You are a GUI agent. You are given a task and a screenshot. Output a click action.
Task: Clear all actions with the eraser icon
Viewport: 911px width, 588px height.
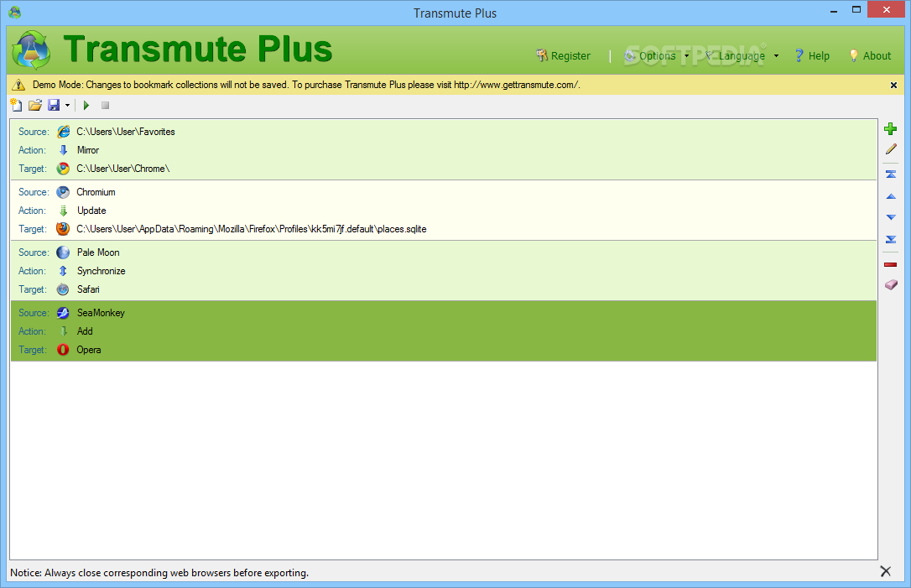point(891,284)
